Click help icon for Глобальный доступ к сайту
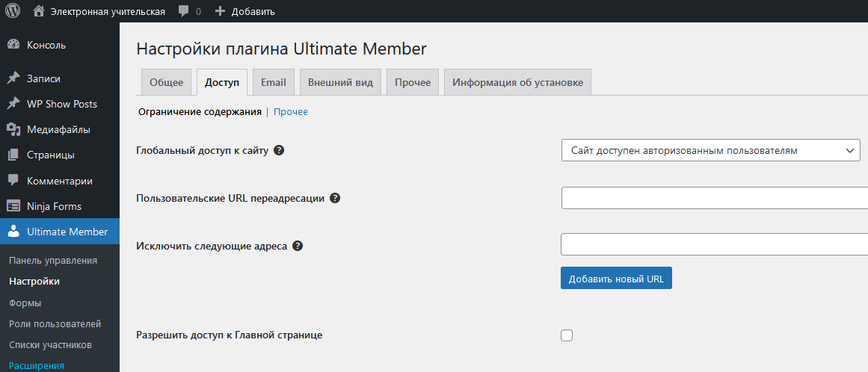 [279, 150]
